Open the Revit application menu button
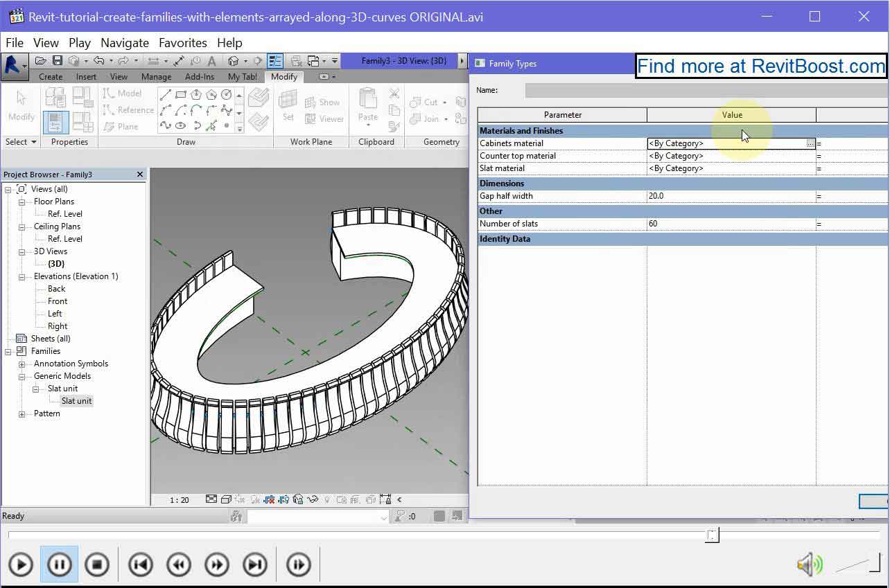The width and height of the screenshot is (890, 588). [x=13, y=65]
